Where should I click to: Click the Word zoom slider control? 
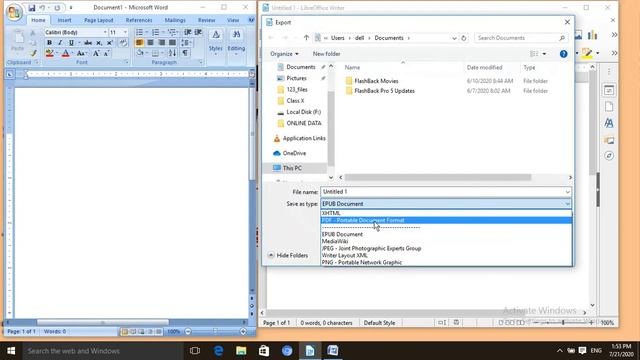[x=215, y=331]
